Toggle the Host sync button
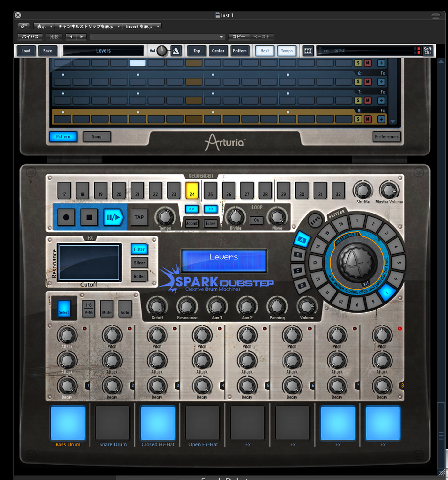 (x=265, y=51)
